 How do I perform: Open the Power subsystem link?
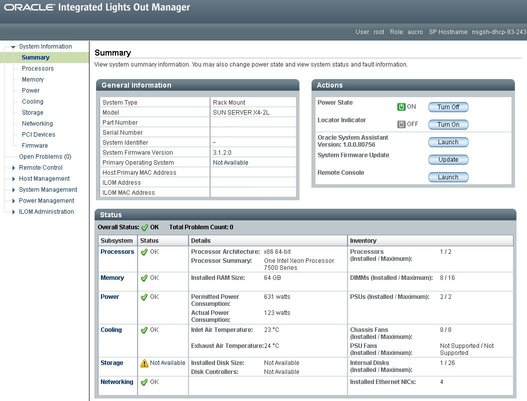click(x=110, y=297)
